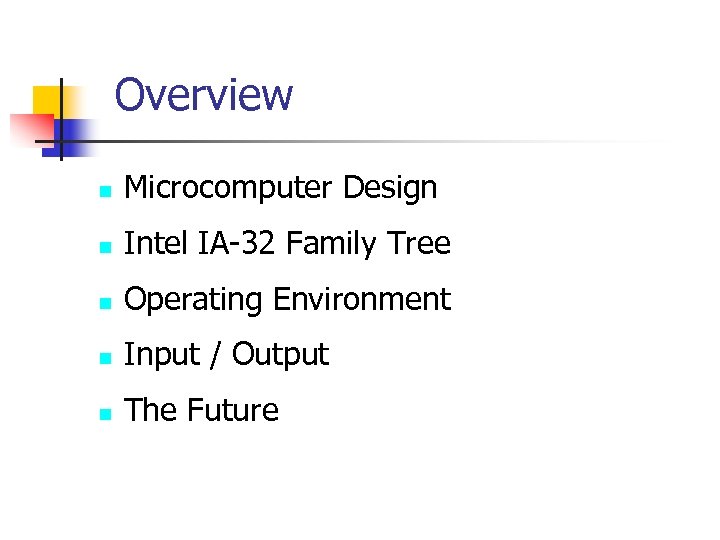Viewport: 720px width, 540px height.
Task: Select the Microcomputer Design bullet text
Action: [280, 187]
